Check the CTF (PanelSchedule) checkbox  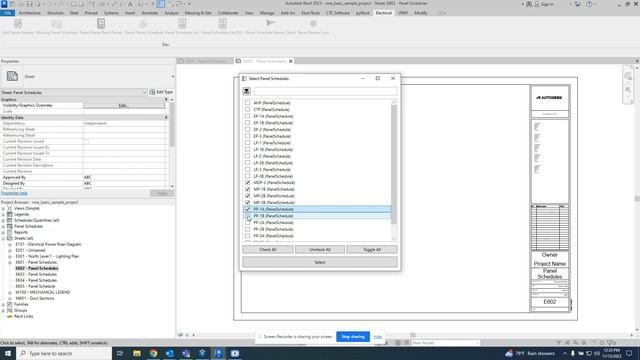tap(248, 109)
